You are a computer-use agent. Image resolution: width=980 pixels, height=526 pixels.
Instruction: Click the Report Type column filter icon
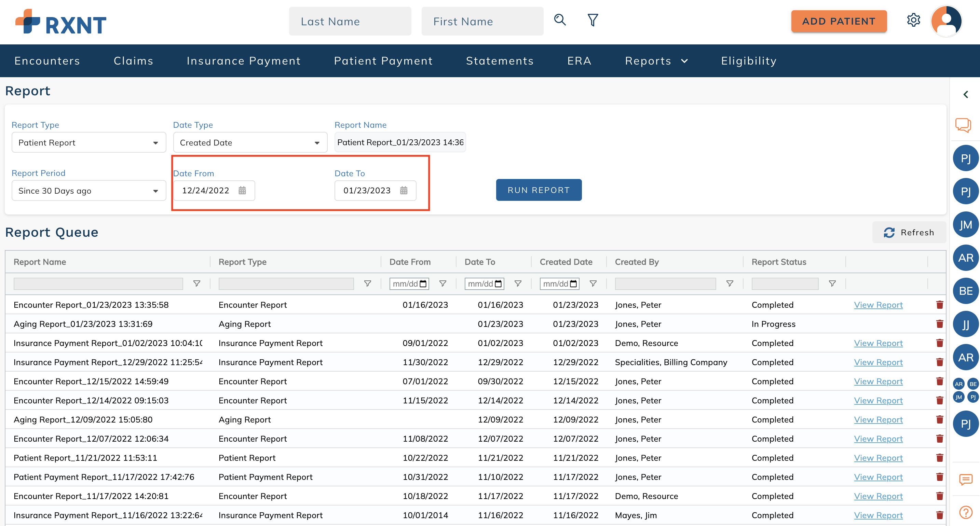[x=368, y=284]
